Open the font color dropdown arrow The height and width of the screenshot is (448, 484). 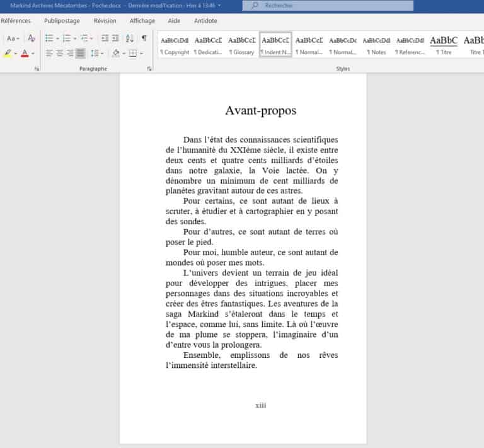(x=33, y=54)
